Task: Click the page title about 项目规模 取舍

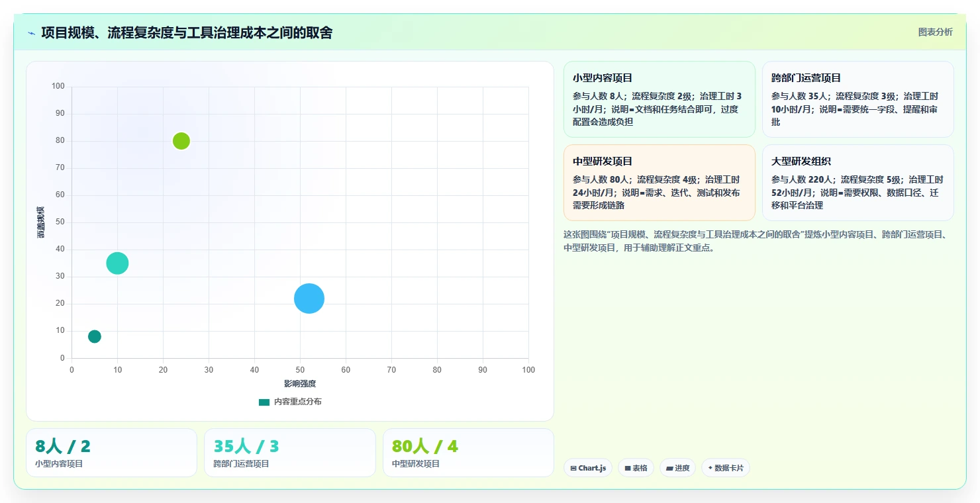Action: coord(187,32)
